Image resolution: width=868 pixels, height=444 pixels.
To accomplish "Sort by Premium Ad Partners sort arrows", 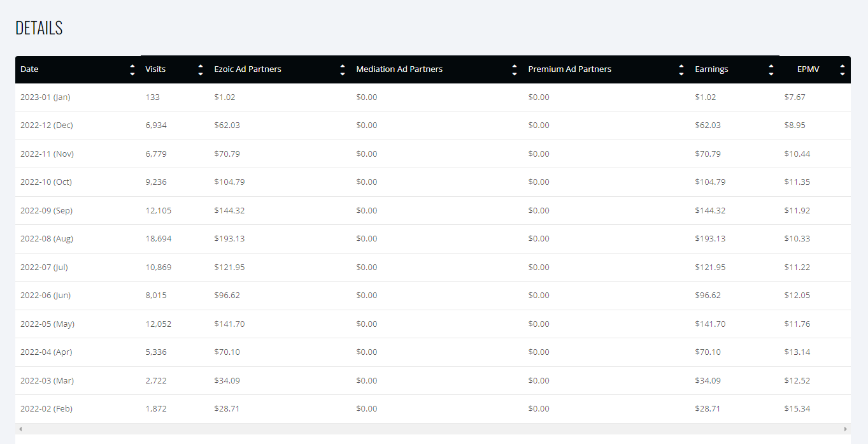I will [x=681, y=70].
